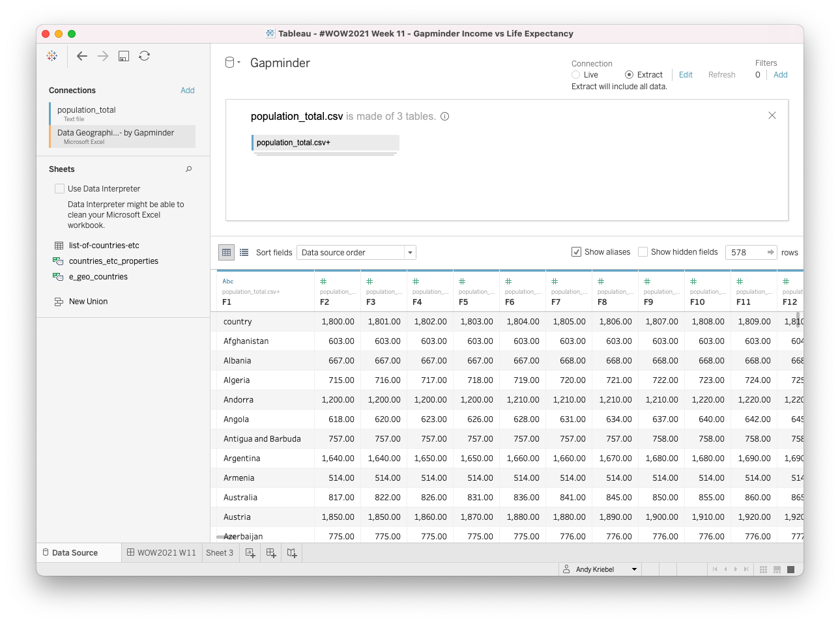Switch to the WOW2021 W11 dashboard tab
This screenshot has width=840, height=624.
pos(162,553)
